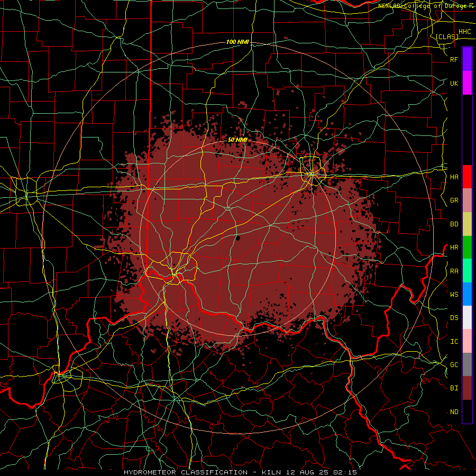
Task: Click the GR label in the legend
Action: (x=454, y=200)
